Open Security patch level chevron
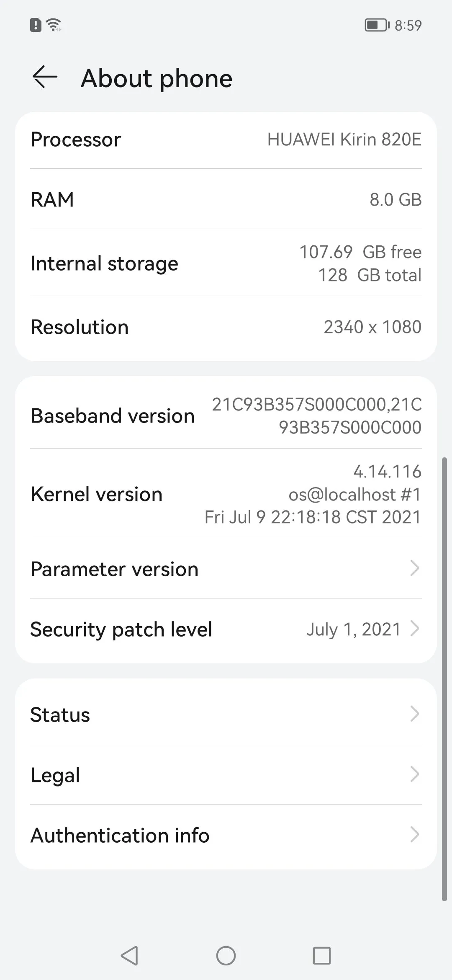The width and height of the screenshot is (452, 980). [x=414, y=629]
